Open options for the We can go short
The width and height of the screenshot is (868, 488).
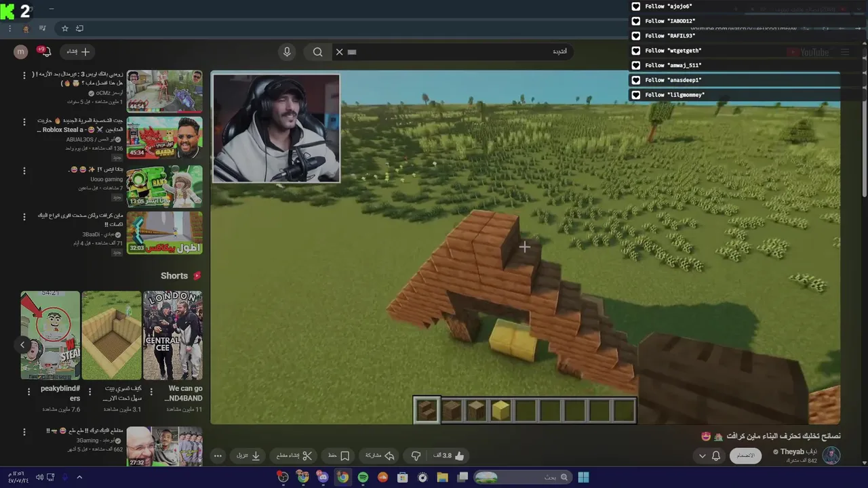[x=151, y=391]
